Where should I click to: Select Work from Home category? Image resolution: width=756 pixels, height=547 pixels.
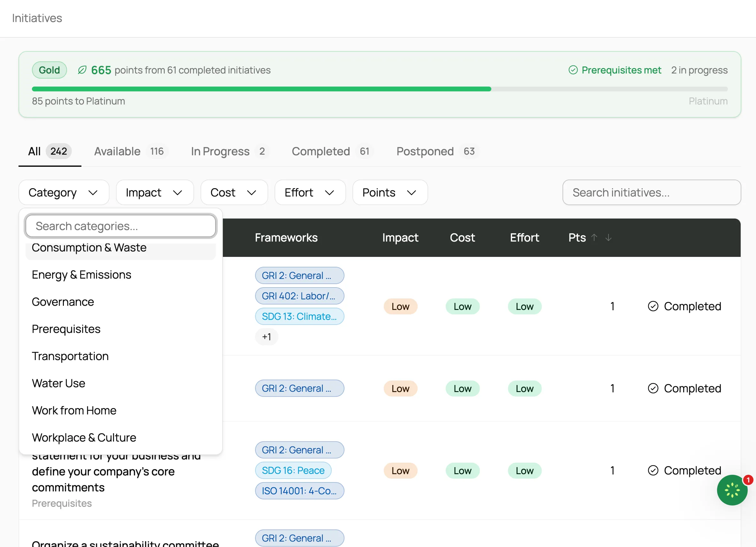coord(121,411)
